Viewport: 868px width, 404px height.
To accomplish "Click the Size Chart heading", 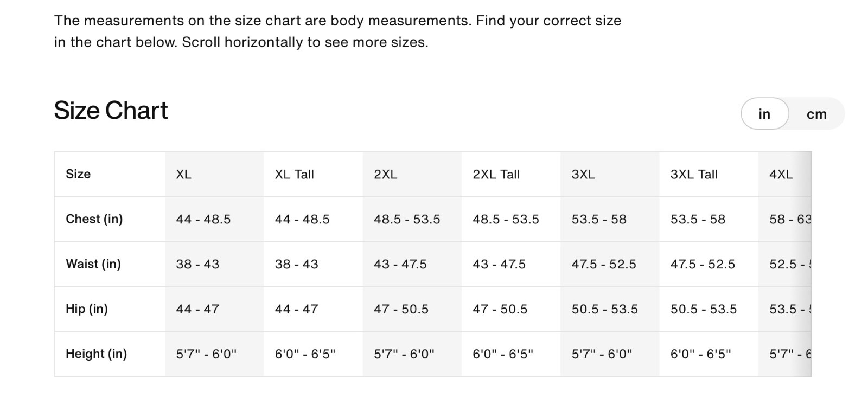I will coord(111,111).
